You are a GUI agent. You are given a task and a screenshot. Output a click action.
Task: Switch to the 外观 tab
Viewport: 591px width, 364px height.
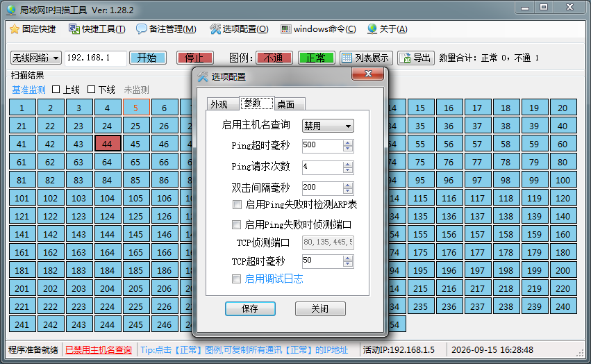(x=223, y=104)
